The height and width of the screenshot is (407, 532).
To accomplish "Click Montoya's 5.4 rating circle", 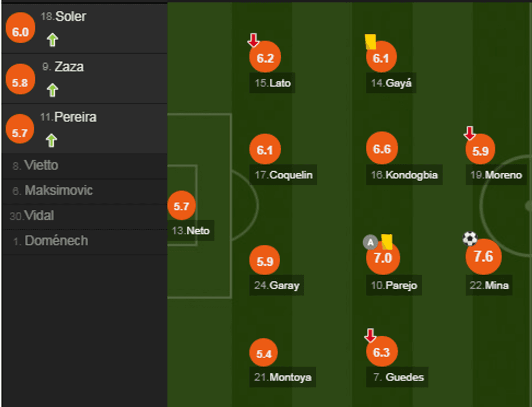I will (264, 354).
